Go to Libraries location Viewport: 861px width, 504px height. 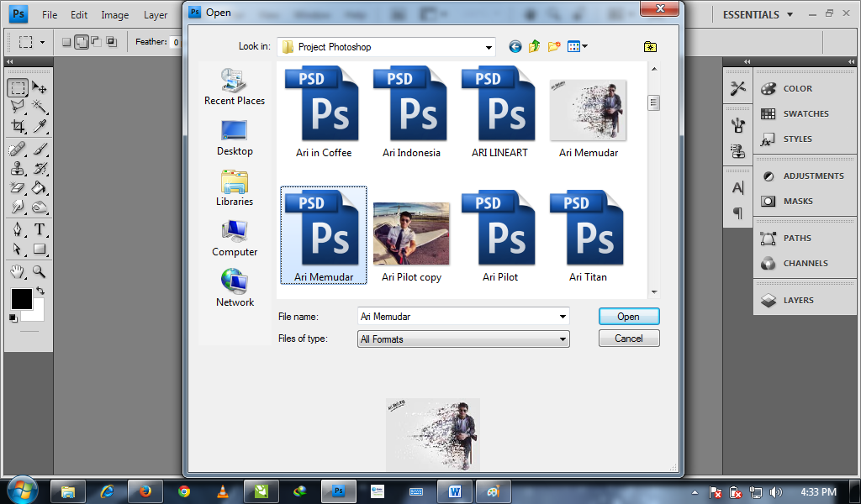click(235, 187)
